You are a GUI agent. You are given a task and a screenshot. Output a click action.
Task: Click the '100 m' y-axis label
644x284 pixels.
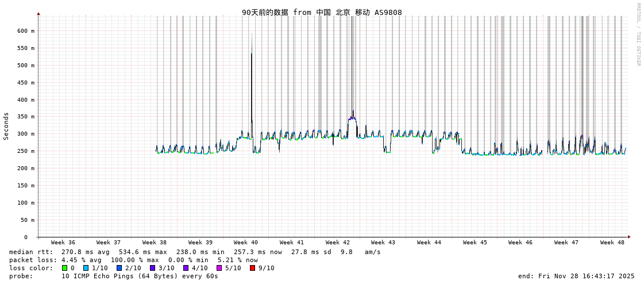pyautogui.click(x=26, y=202)
